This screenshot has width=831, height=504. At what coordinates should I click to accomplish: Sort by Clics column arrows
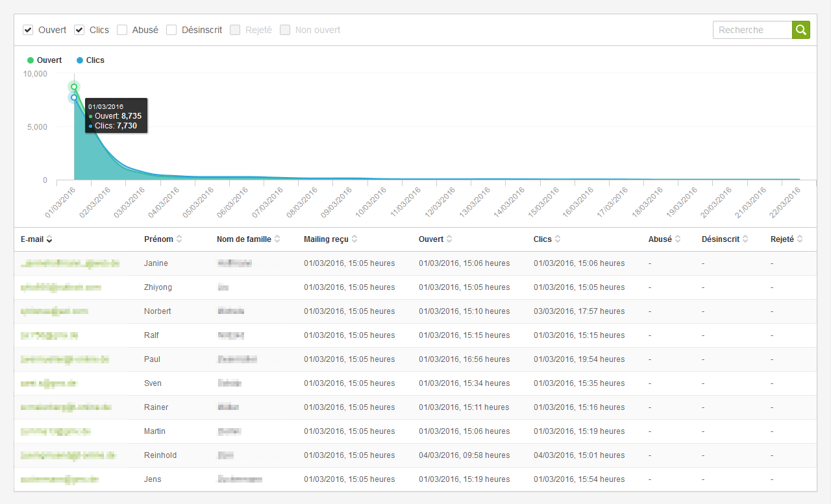coord(558,239)
